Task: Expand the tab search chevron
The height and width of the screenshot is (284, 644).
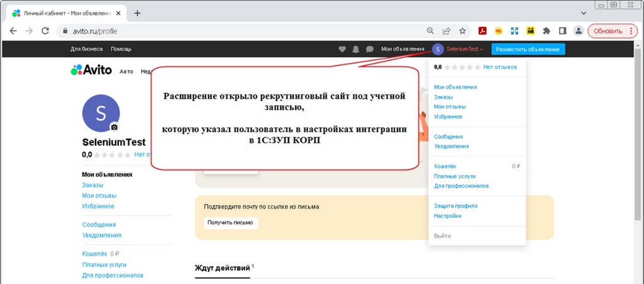Action: tap(584, 13)
